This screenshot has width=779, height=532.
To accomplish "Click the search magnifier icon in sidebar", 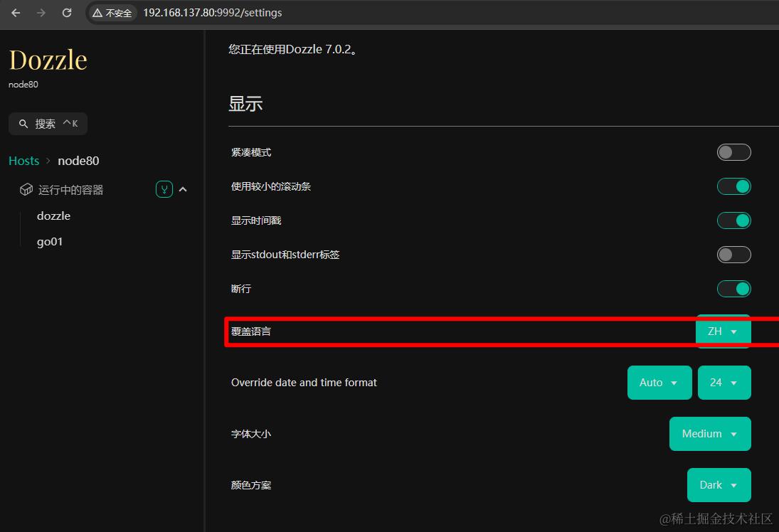I will tap(24, 123).
